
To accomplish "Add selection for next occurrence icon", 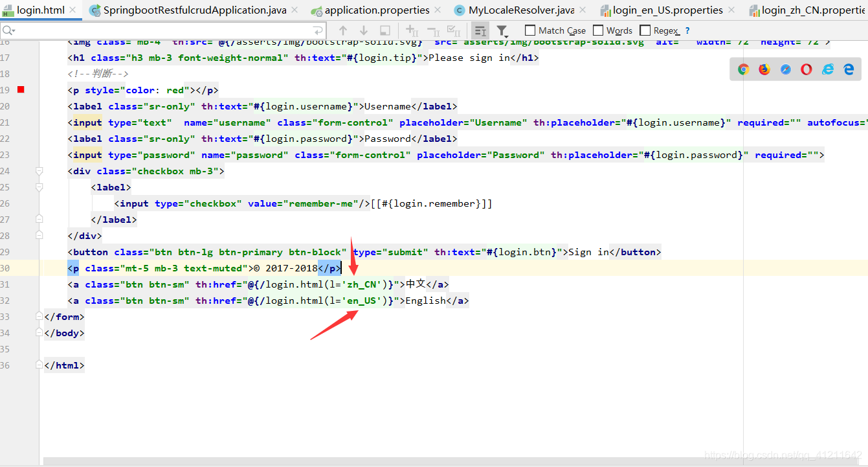I will pyautogui.click(x=412, y=30).
